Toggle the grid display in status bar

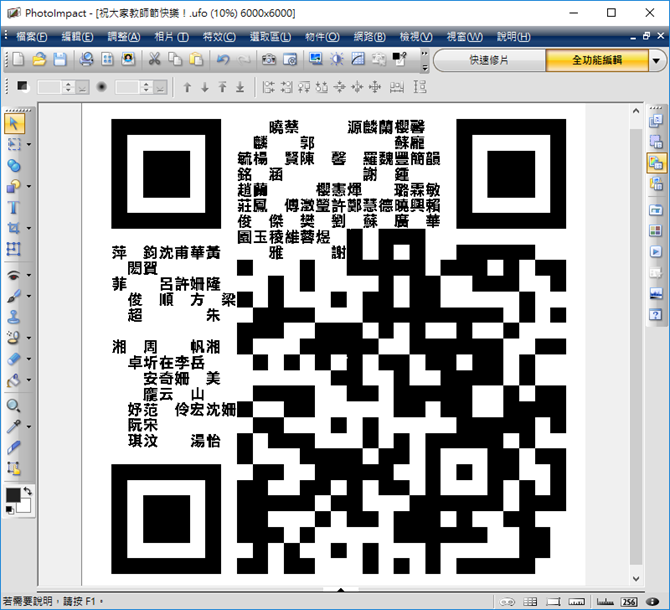pyautogui.click(x=530, y=602)
